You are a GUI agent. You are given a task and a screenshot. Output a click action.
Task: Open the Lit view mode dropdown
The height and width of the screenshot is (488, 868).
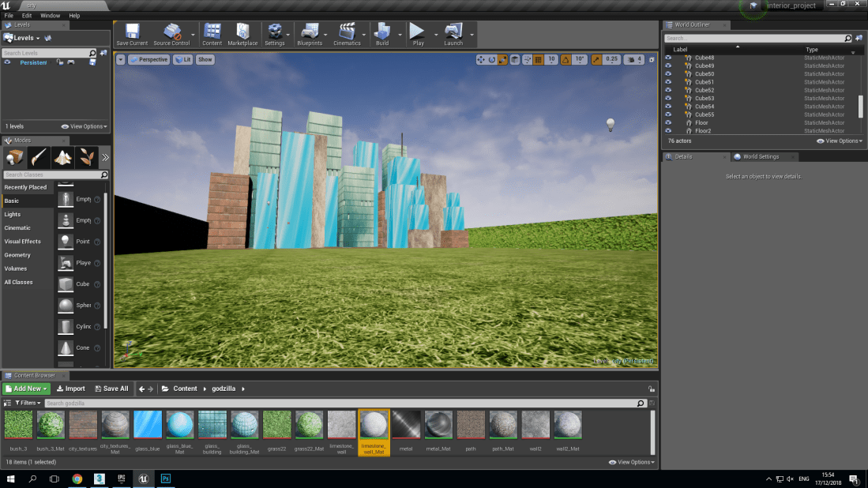pyautogui.click(x=183, y=59)
